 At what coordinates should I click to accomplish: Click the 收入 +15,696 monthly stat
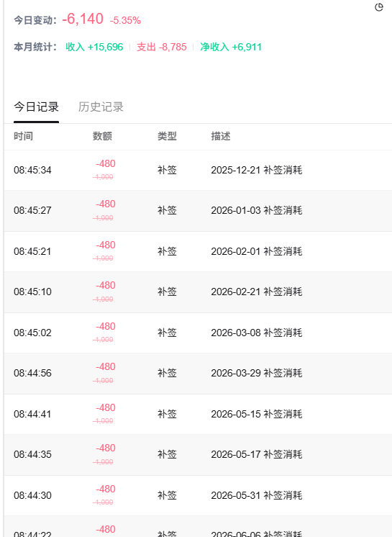[x=94, y=47]
